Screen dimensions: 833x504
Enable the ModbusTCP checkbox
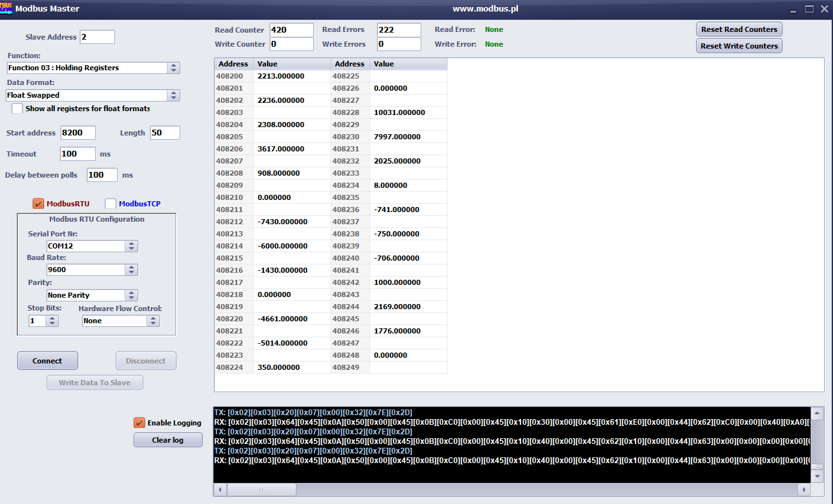tap(111, 204)
